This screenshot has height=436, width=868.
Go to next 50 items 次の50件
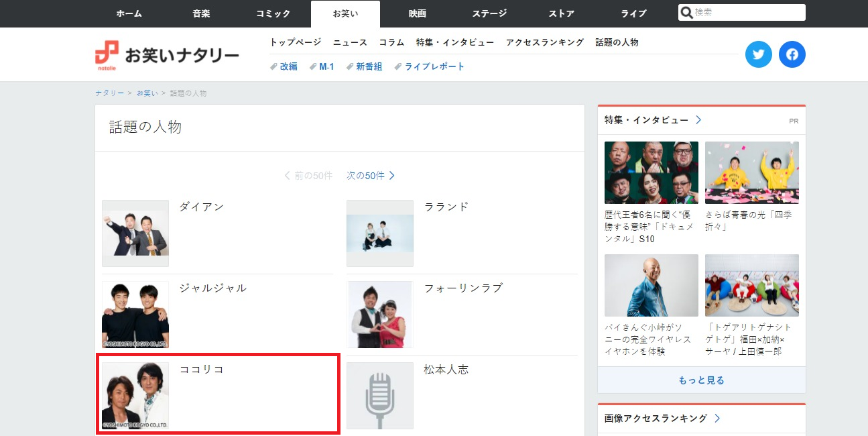tap(371, 176)
